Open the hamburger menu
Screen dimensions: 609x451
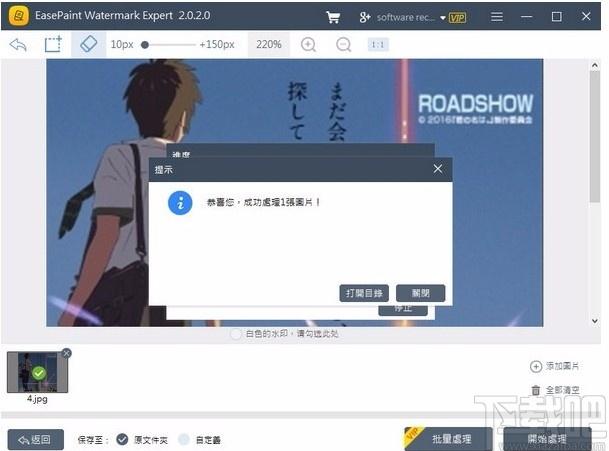(497, 17)
